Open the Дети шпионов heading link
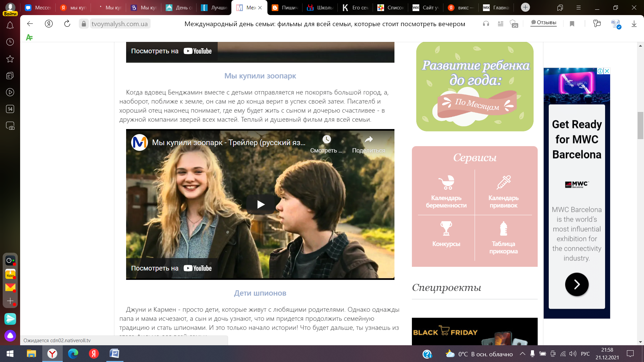This screenshot has width=644, height=362. pyautogui.click(x=260, y=293)
